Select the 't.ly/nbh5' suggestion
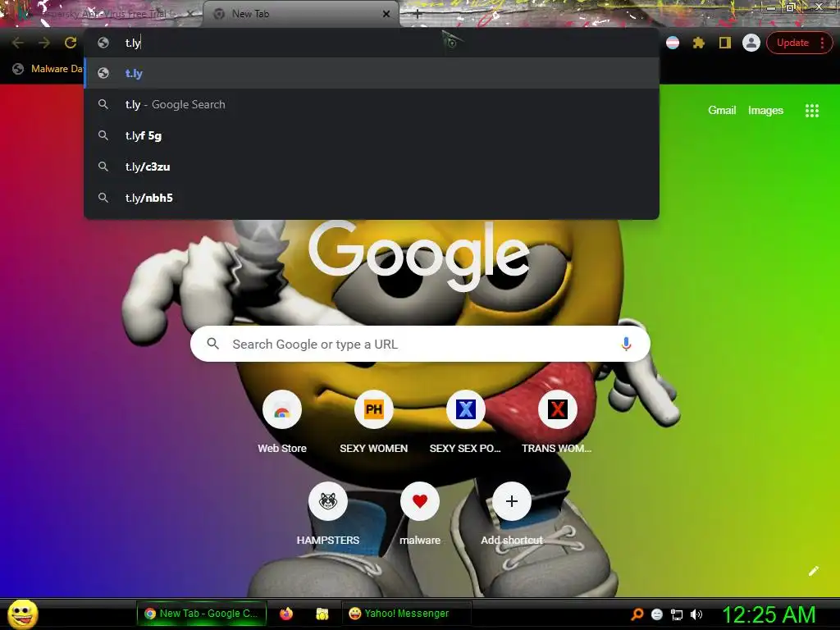This screenshot has width=840, height=630. [x=372, y=198]
